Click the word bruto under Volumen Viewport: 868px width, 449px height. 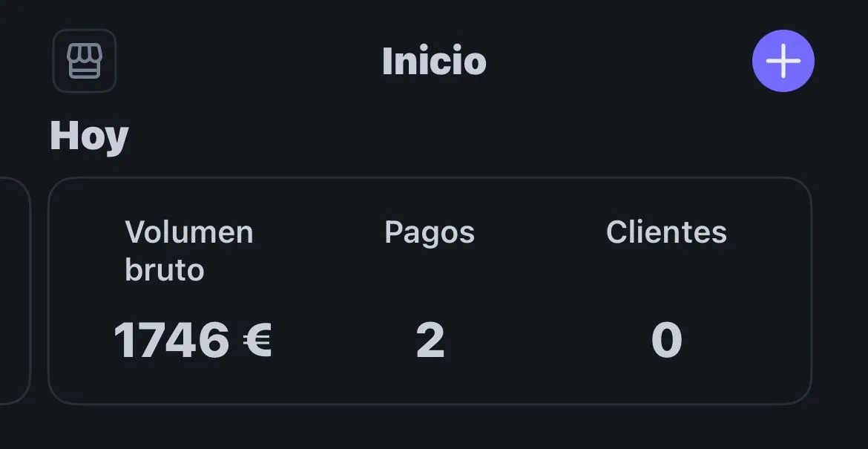tap(165, 271)
